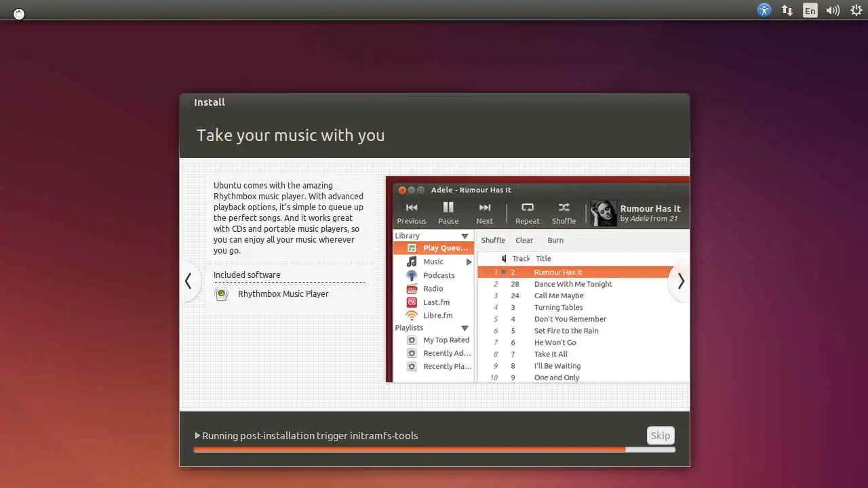The image size is (868, 488).
Task: Click the Rhythmbox Music Player icon
Action: click(x=221, y=294)
